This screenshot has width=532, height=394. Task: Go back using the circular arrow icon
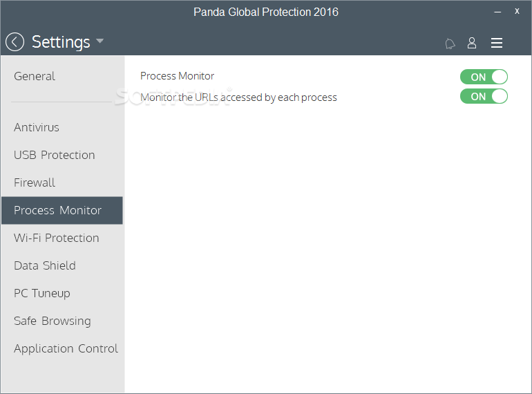15,42
